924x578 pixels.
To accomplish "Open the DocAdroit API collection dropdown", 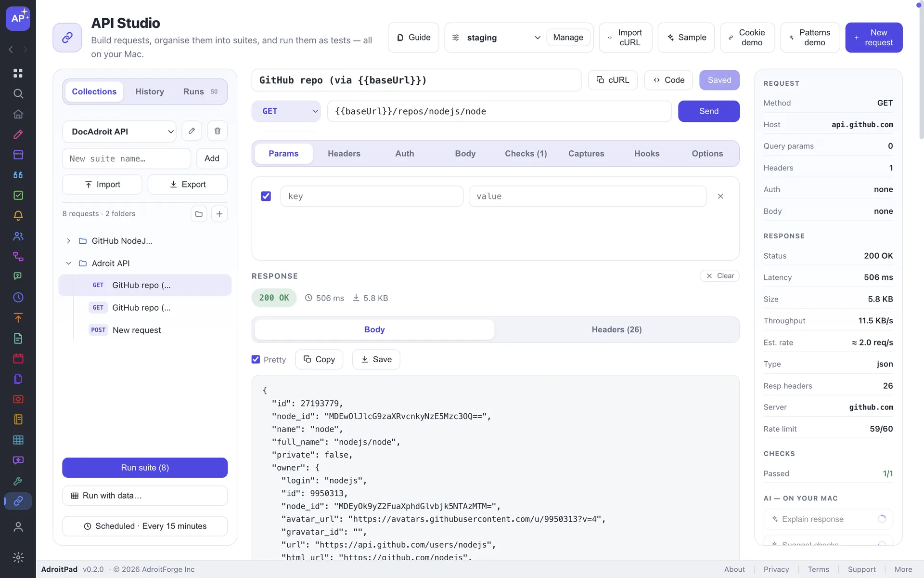I will coord(119,131).
